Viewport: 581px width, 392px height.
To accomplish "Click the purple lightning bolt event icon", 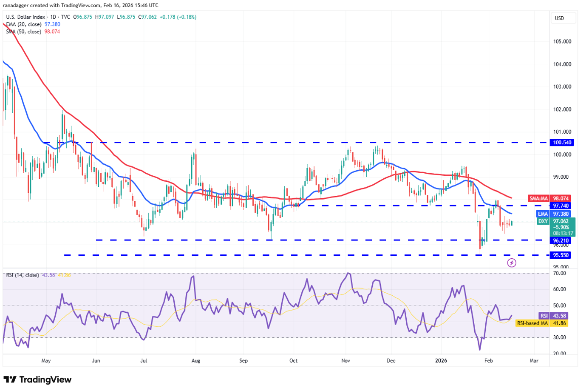I will pos(512,262).
